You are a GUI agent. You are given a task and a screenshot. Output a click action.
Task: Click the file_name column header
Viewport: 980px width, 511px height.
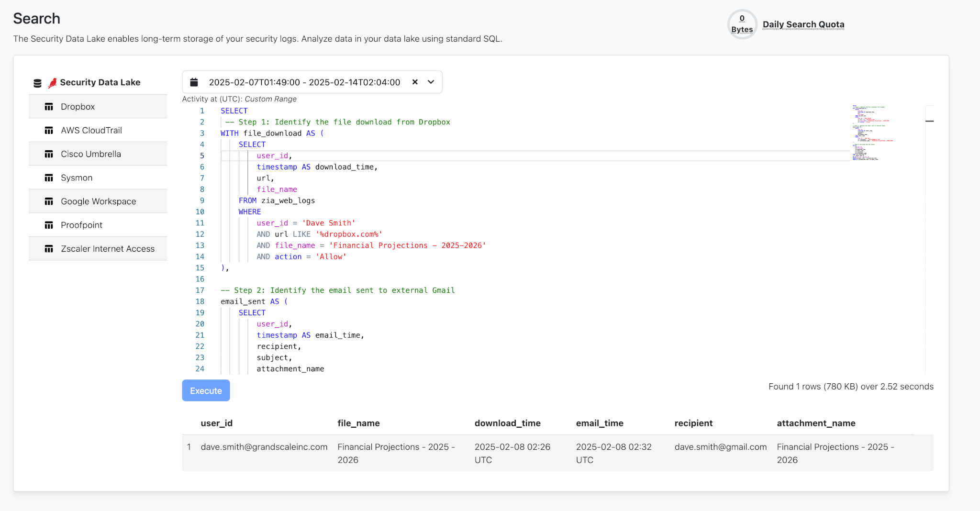point(358,423)
